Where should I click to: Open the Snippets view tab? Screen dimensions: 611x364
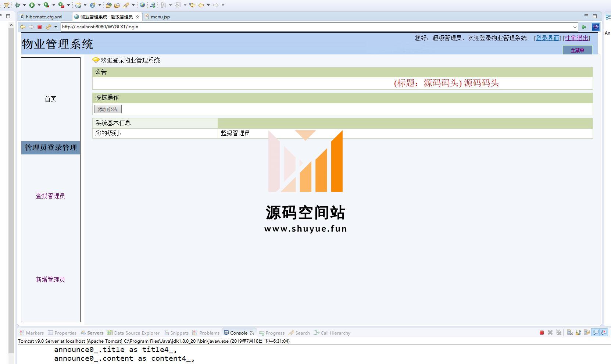coord(176,333)
